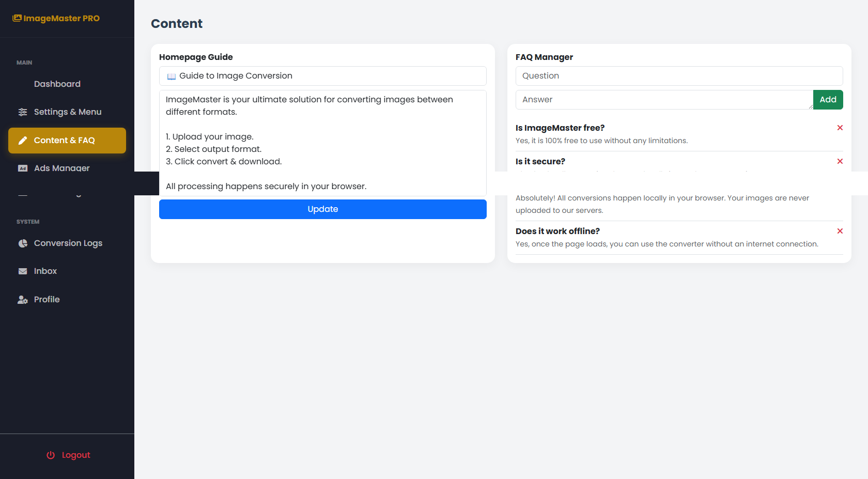The image size is (868, 479).
Task: Click the pencil icon on Content & FAQ
Action: (x=23, y=141)
